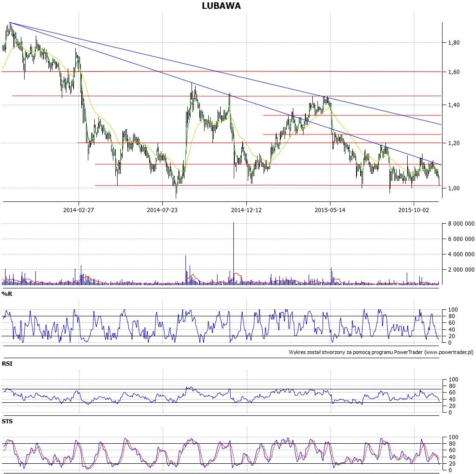Click the 1,40 price axis label
Viewport: 476px width, 474px height.
454,105
